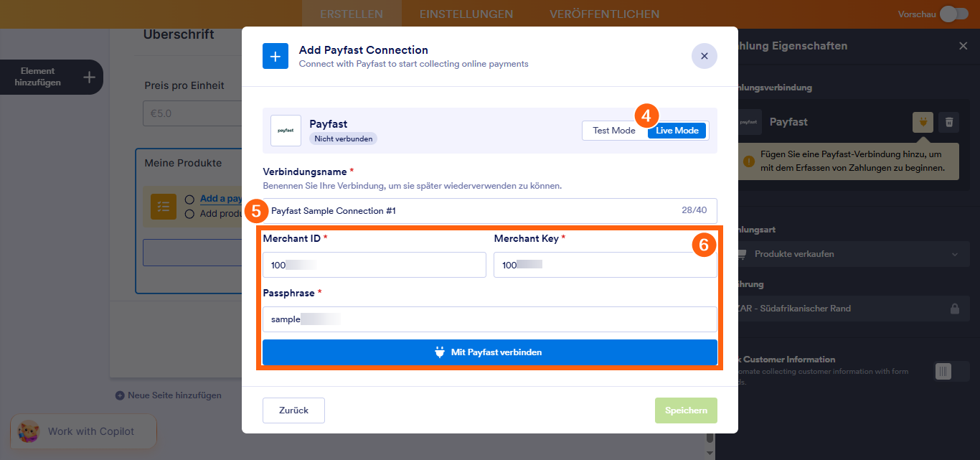Viewport: 980px width, 460px height.
Task: Switch to the EINSTELLUNGEN tab
Action: (x=466, y=14)
